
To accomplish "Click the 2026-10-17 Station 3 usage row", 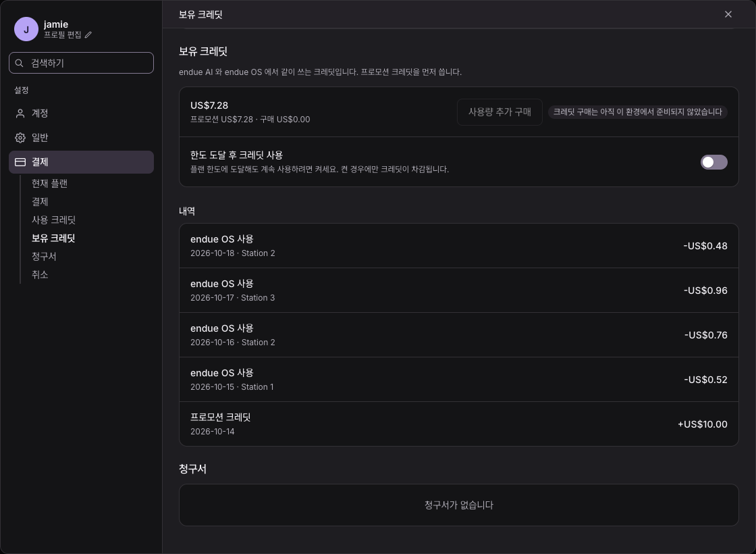I will pos(458,291).
